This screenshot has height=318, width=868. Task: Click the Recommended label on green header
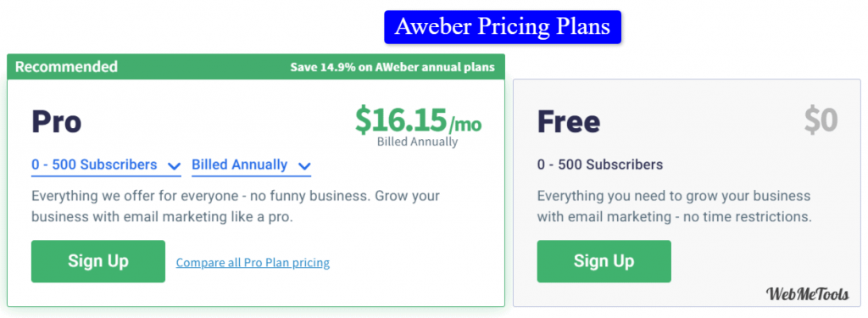(x=66, y=67)
